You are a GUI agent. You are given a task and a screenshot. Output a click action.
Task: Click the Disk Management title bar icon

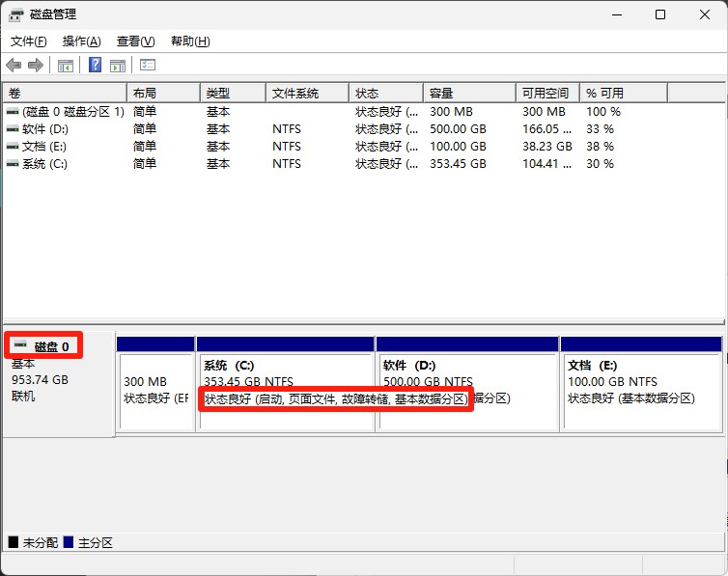click(15, 14)
